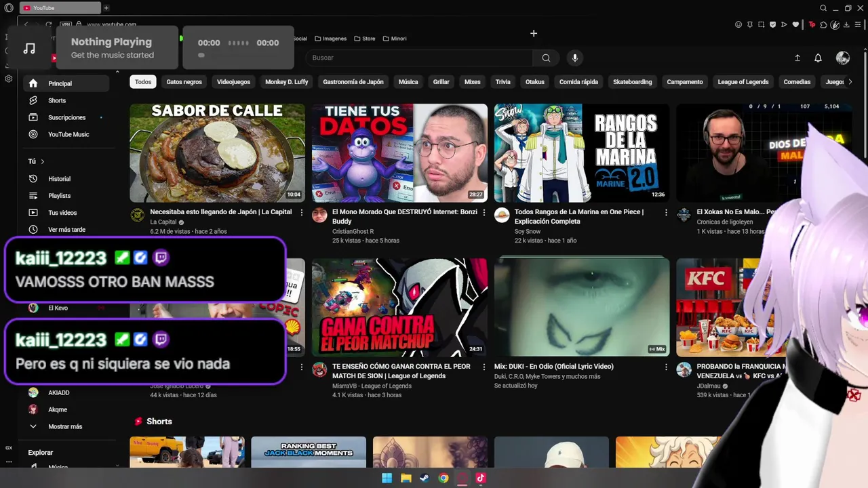Click the Windows Start button

click(387, 479)
